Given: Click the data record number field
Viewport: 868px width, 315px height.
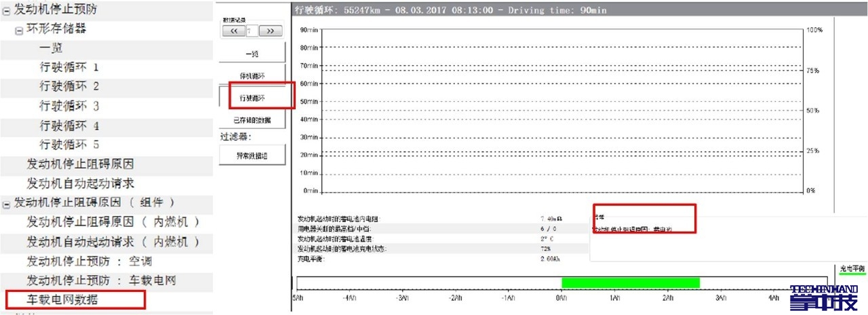Looking at the screenshot, I should click(252, 31).
